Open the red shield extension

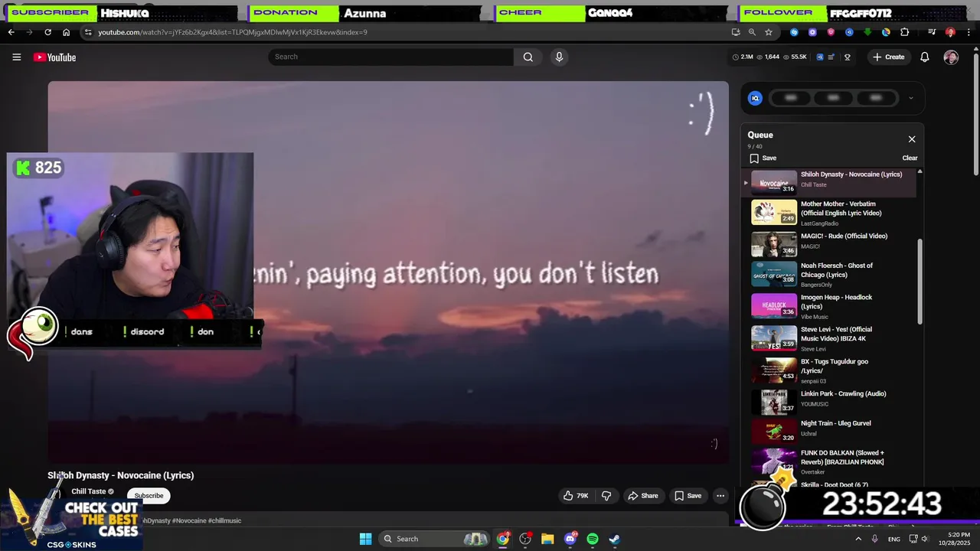coord(831,32)
